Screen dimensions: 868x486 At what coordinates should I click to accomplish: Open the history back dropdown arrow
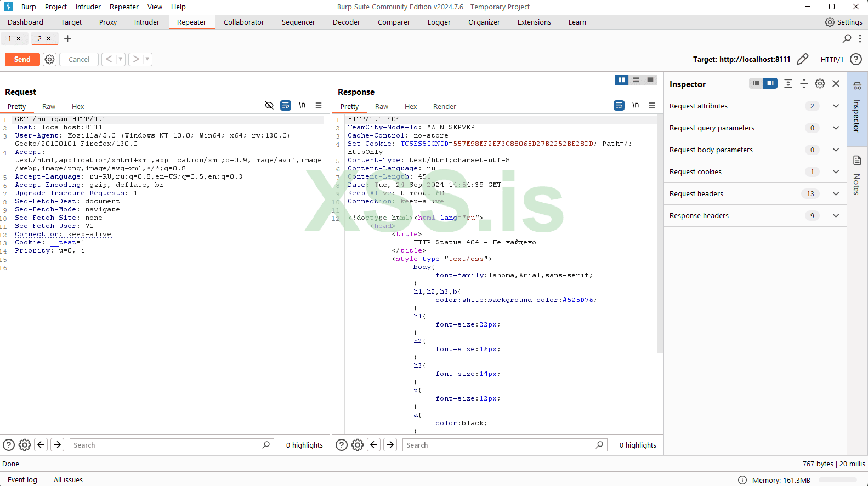[x=121, y=59]
